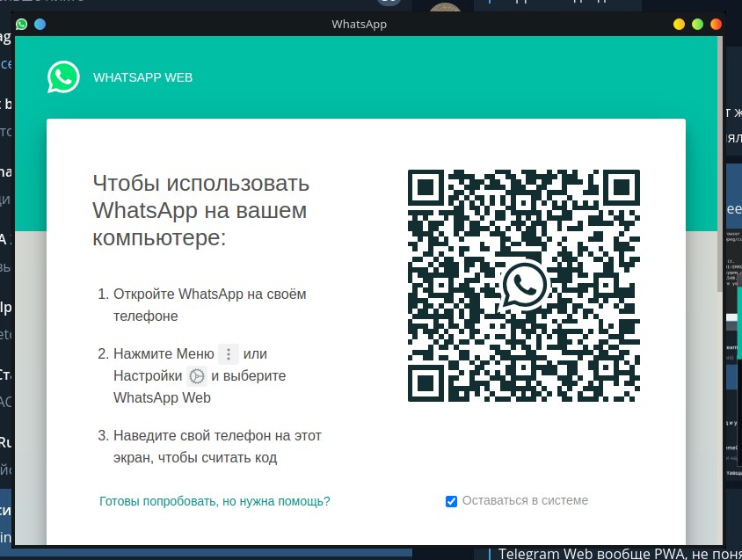Click the 'Оставаться в системе' label text

(525, 501)
